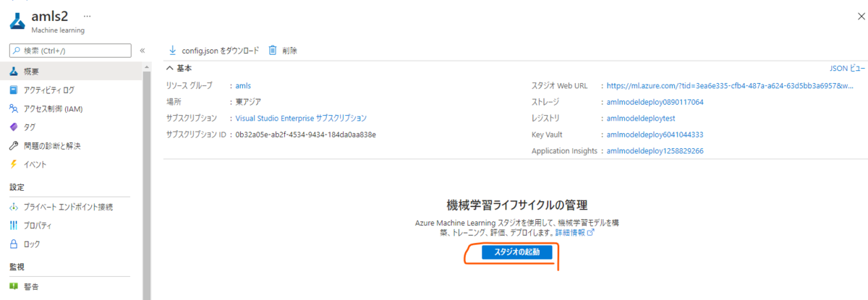Collapse the sidebar with the double chevron
The image size is (868, 300).
142,51
